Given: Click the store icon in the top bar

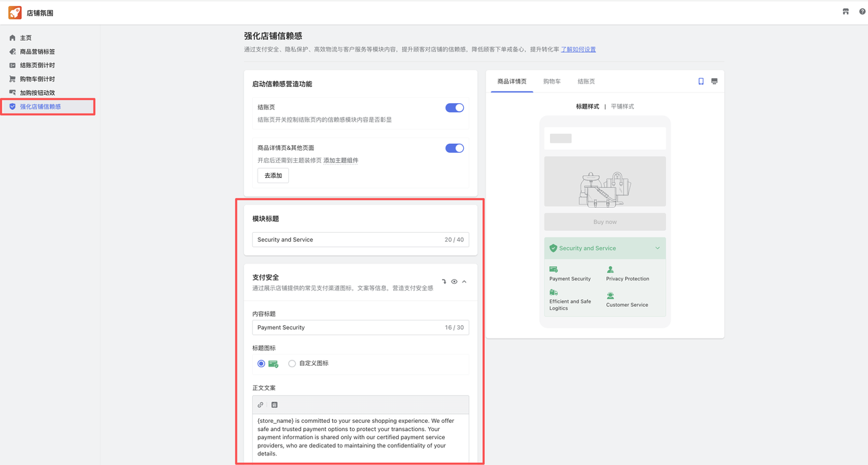Looking at the screenshot, I should [845, 11].
